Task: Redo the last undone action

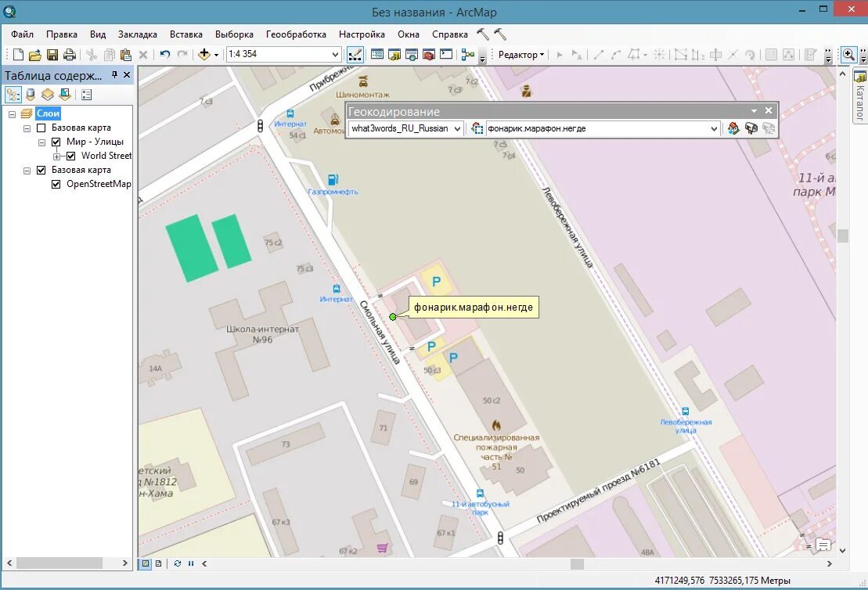Action: coord(182,54)
